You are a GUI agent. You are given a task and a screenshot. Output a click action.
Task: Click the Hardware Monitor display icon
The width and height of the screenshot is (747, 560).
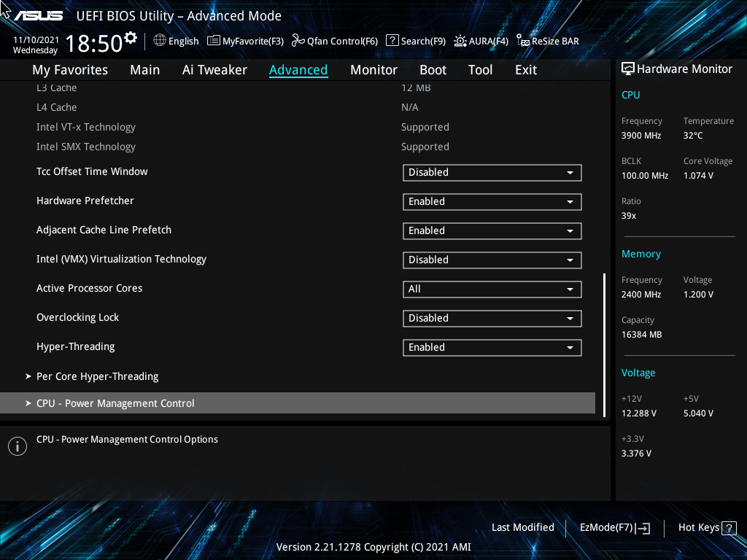point(628,69)
